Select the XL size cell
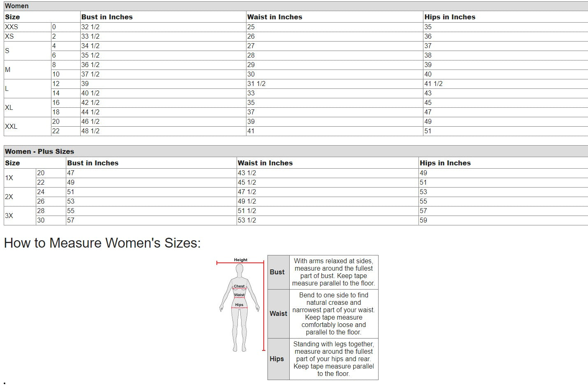The height and width of the screenshot is (385, 588). click(9, 107)
